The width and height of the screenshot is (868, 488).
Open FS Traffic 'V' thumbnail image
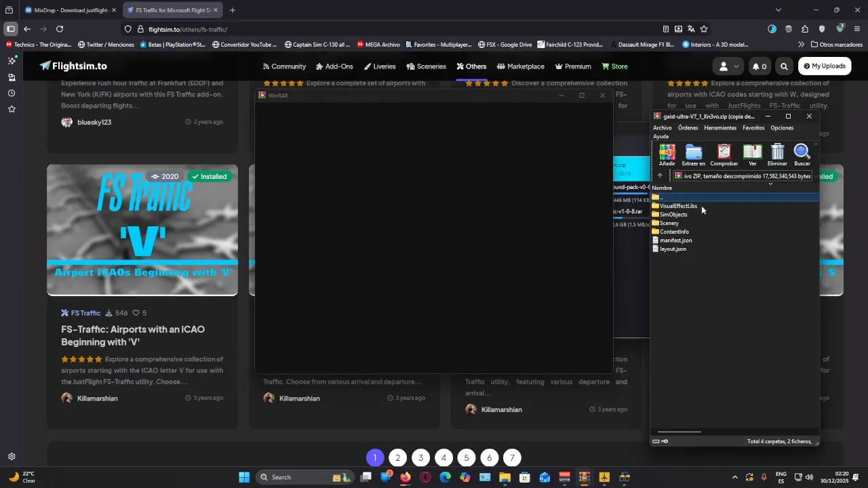pyautogui.click(x=142, y=230)
